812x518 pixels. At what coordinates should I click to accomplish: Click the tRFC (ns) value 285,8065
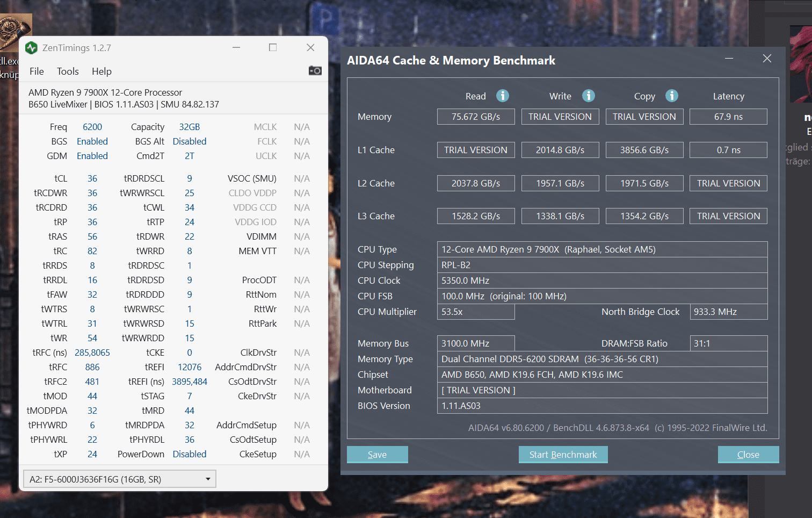(x=92, y=352)
